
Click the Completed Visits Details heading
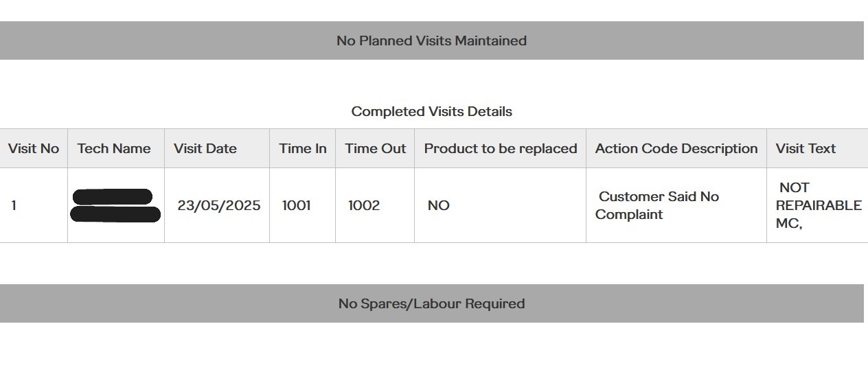[431, 111]
